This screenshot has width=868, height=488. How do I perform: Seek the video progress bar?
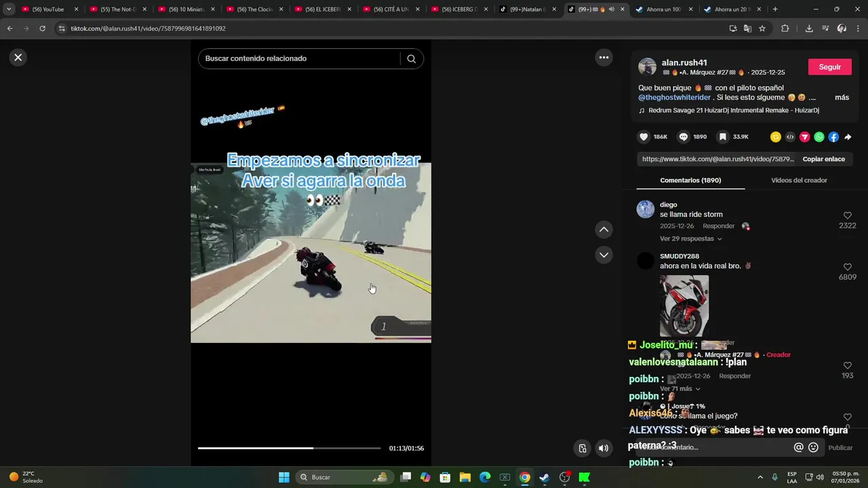pyautogui.click(x=289, y=448)
